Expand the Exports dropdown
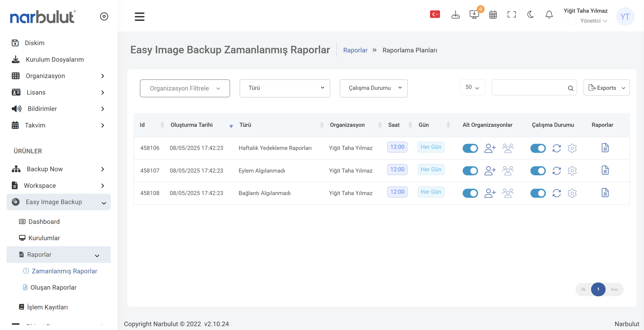Viewport: 644px width, 330px height. click(x=606, y=88)
